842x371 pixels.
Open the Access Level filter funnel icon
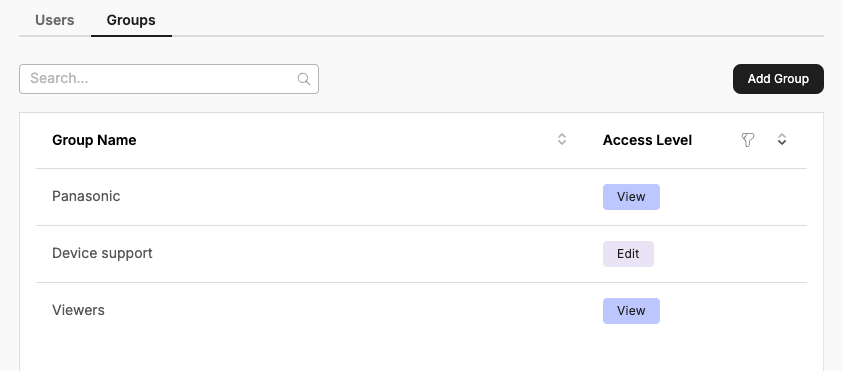(747, 140)
